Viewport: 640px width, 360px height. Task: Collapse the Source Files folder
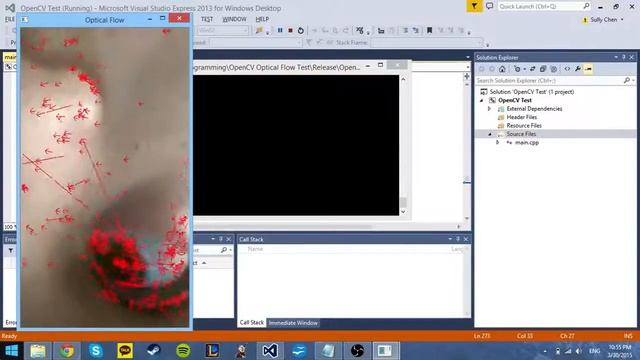[x=489, y=134]
